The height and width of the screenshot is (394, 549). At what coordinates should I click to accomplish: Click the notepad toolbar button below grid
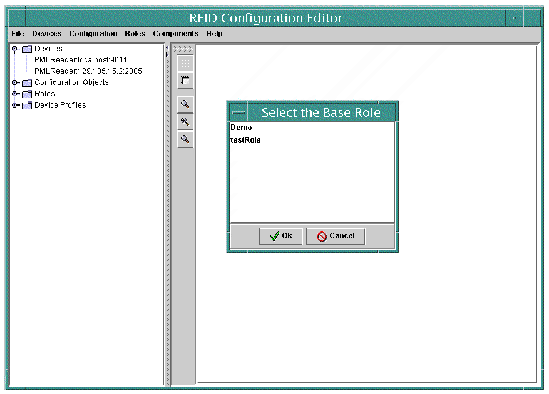point(185,81)
